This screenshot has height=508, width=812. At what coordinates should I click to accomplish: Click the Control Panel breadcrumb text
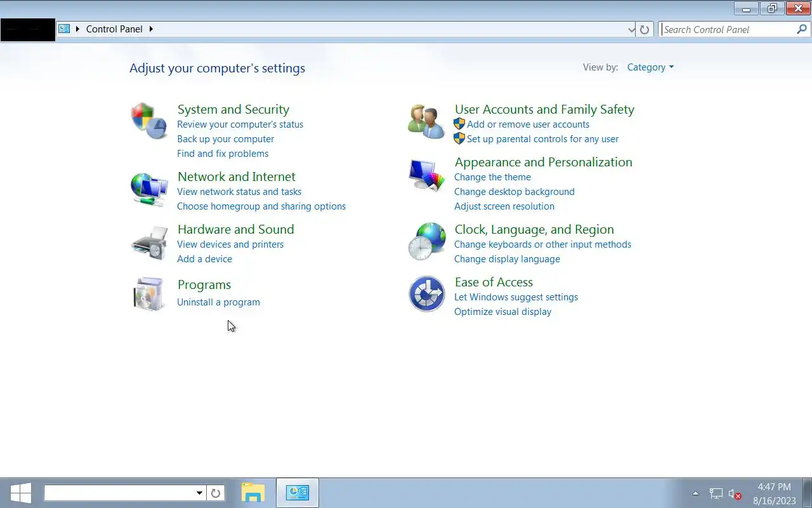114,29
